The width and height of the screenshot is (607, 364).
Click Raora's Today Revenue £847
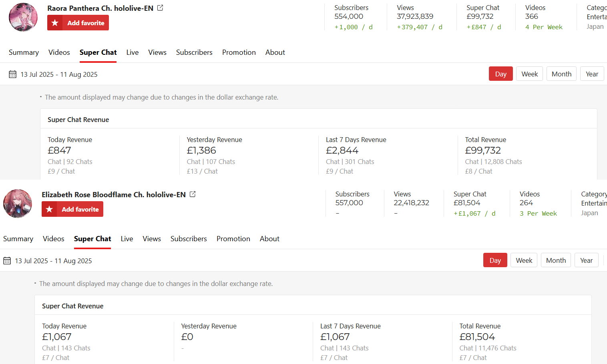point(59,150)
